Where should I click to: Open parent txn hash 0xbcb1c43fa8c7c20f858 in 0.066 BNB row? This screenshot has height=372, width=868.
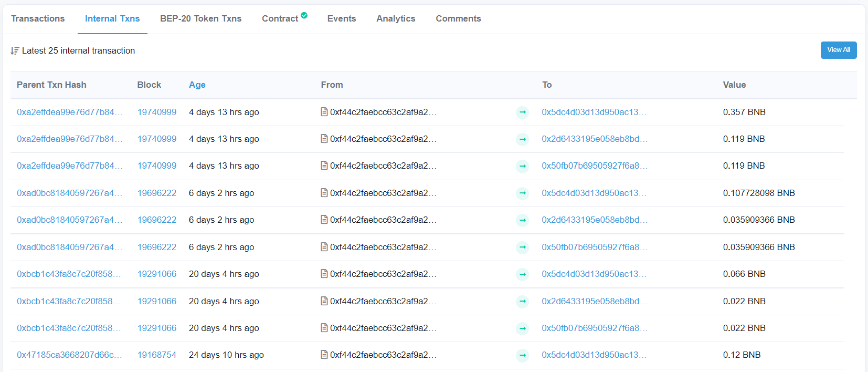[69, 274]
